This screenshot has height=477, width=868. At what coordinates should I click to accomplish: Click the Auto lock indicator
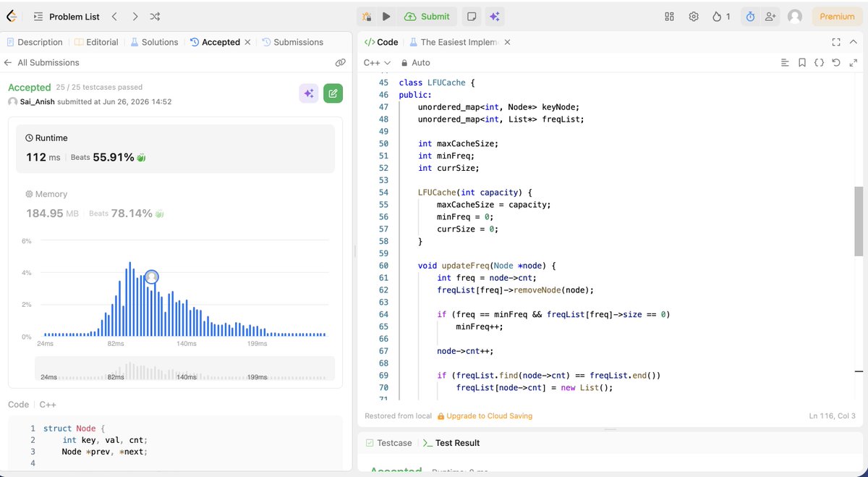point(415,63)
